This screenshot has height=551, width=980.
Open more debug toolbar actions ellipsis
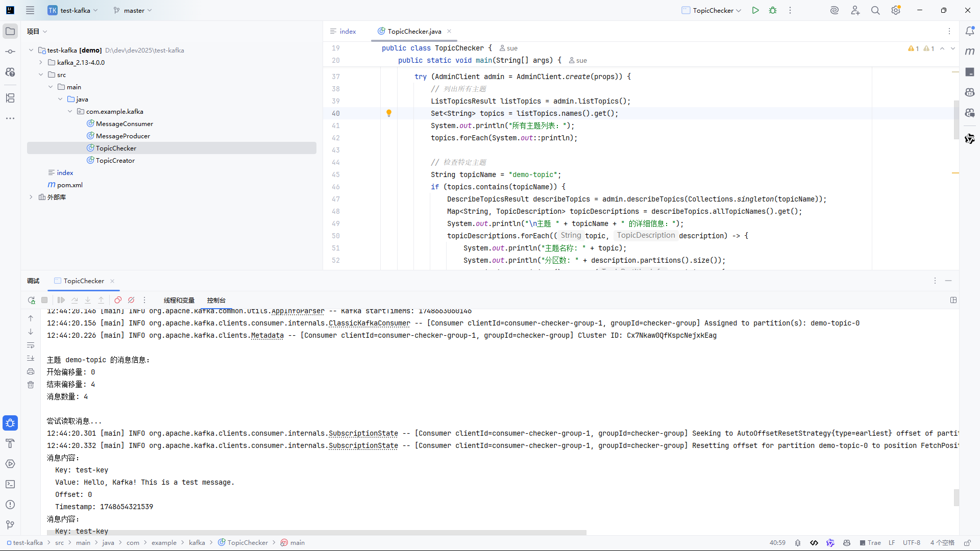point(144,300)
